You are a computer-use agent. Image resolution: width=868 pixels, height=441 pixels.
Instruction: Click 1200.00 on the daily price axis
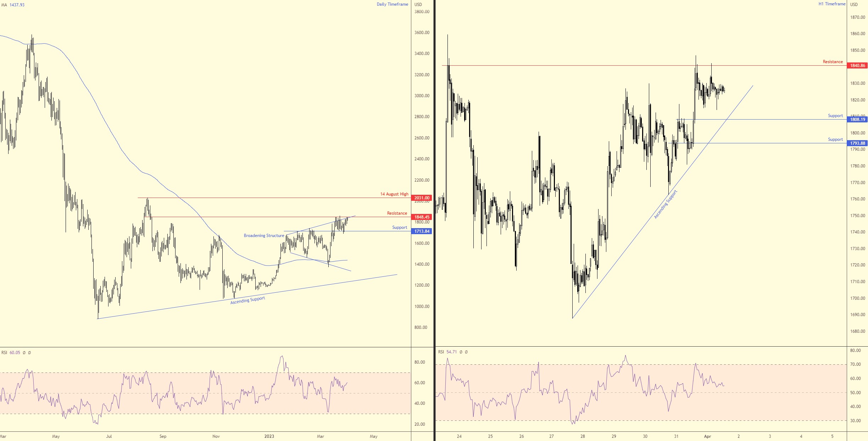point(422,285)
